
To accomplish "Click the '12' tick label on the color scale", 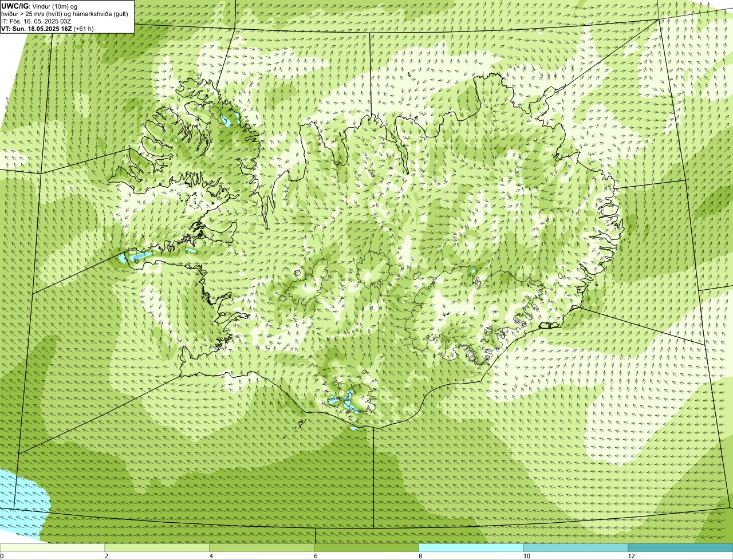I will click(x=631, y=556).
